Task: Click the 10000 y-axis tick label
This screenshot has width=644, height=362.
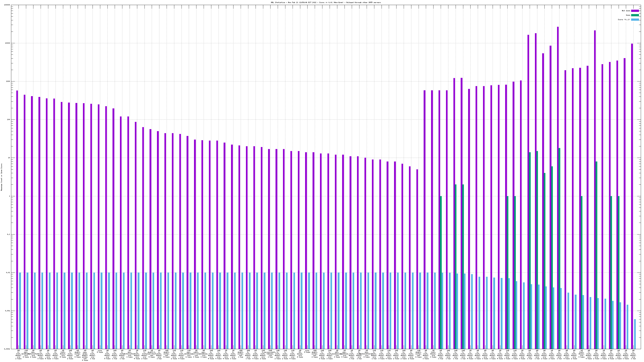Action: point(7,43)
